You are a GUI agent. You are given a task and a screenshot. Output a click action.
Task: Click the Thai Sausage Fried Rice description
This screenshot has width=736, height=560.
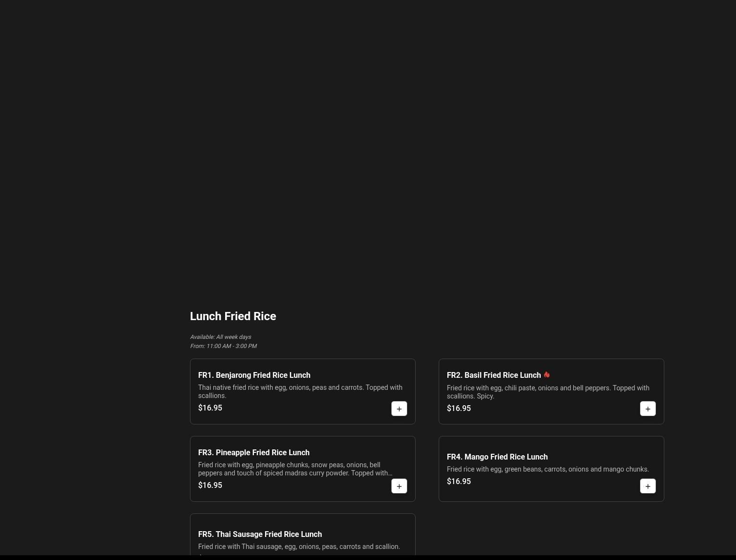point(299,547)
